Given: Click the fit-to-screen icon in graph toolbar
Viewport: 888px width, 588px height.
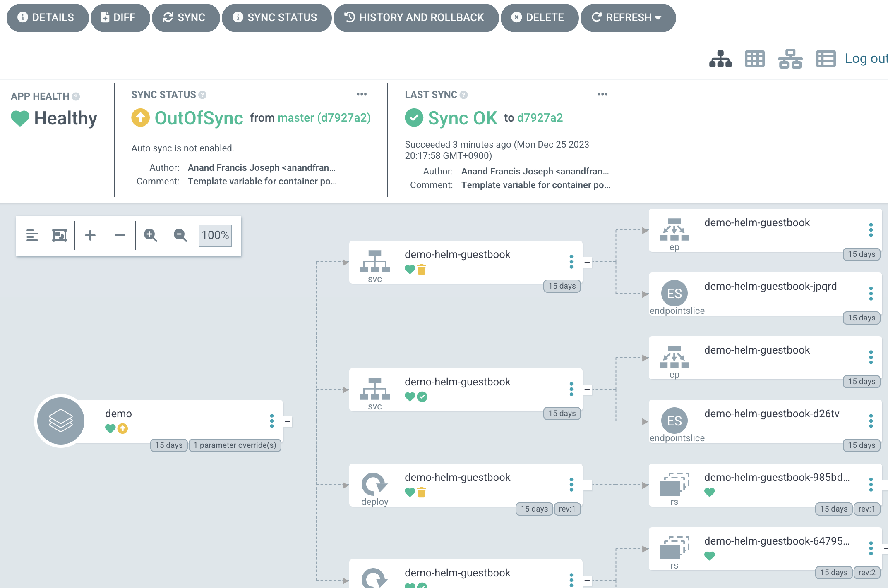Looking at the screenshot, I should [60, 235].
